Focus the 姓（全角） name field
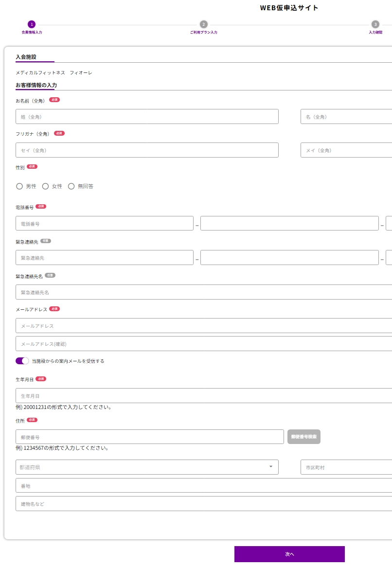The image size is (392, 568). point(147,117)
